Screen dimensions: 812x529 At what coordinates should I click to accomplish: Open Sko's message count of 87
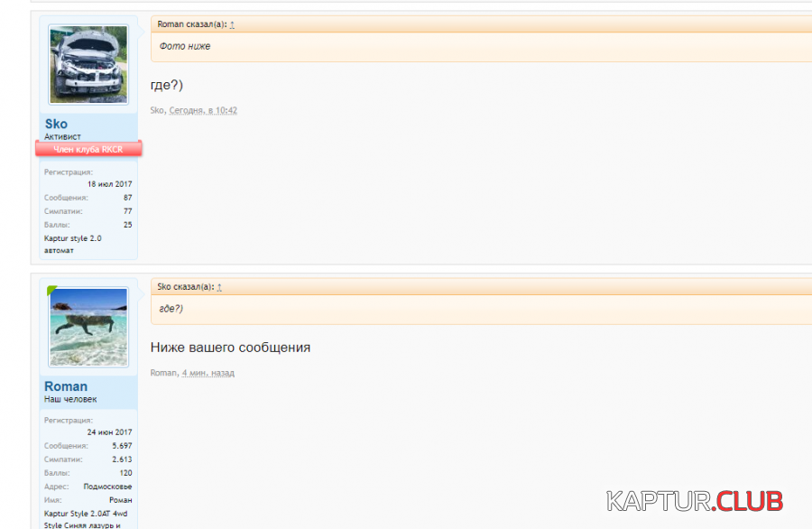(x=127, y=198)
